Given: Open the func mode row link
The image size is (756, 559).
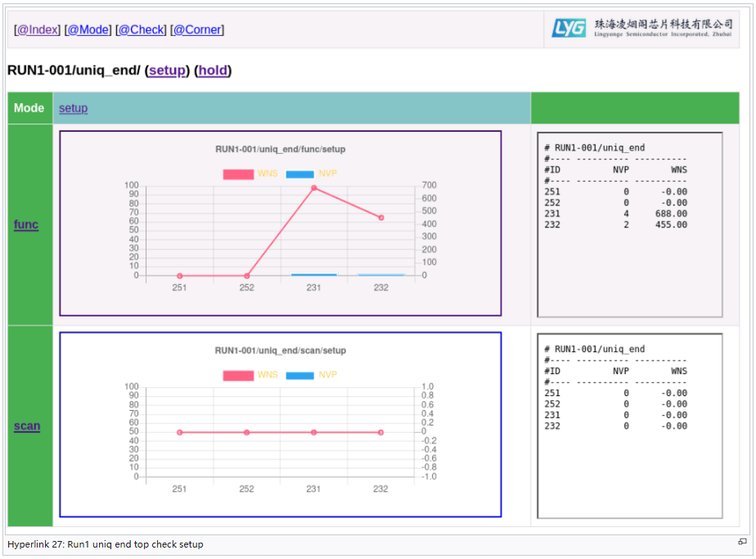Looking at the screenshot, I should point(26,224).
